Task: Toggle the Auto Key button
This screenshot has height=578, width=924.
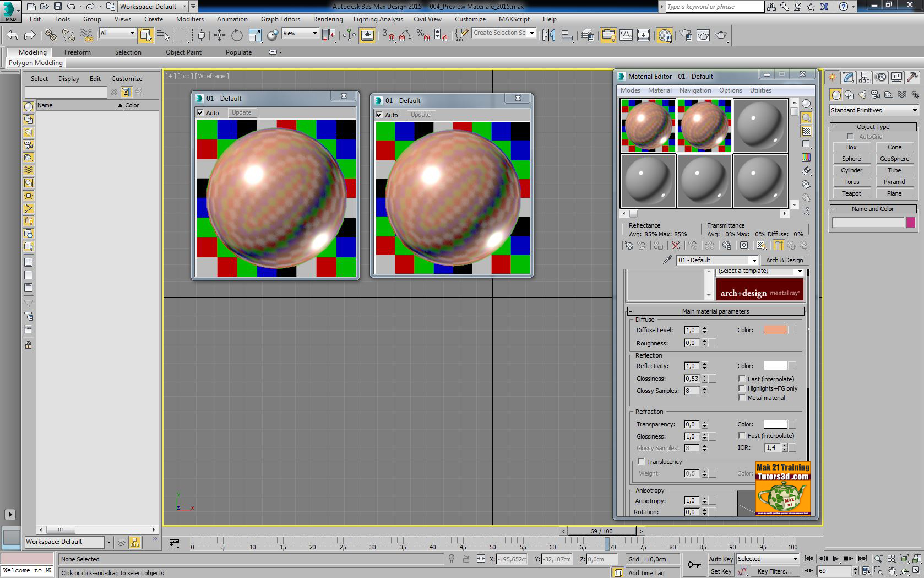Action: (x=720, y=559)
